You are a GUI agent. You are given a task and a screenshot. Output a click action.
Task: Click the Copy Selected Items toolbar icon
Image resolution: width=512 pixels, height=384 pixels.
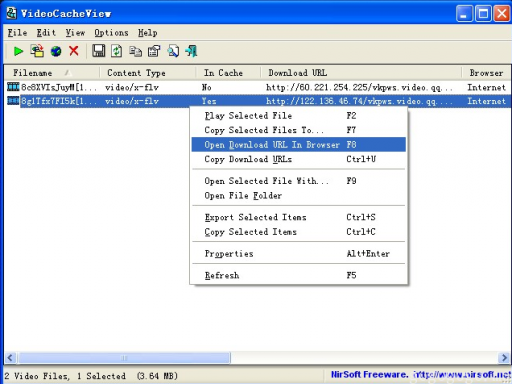(x=135, y=52)
